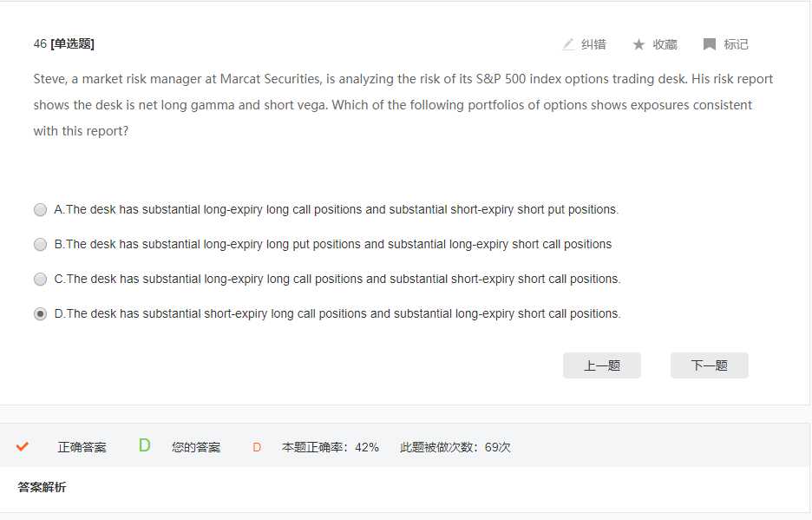Select radio button for option D
The image size is (812, 520).
(41, 313)
